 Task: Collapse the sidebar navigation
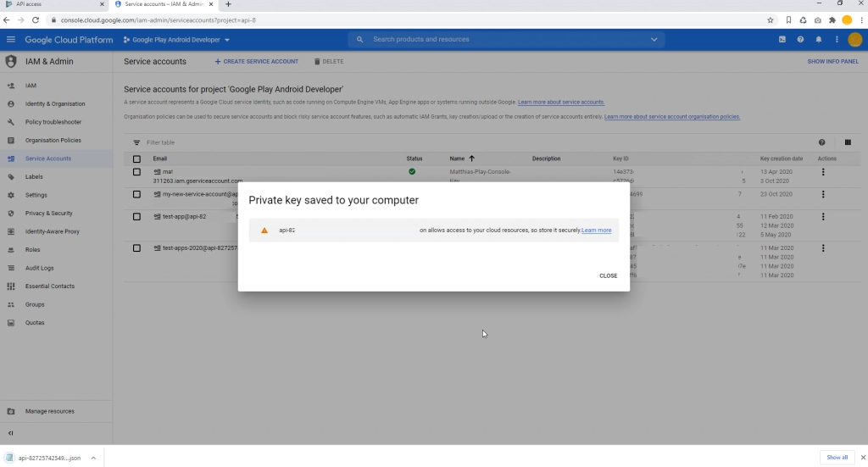(x=10, y=433)
